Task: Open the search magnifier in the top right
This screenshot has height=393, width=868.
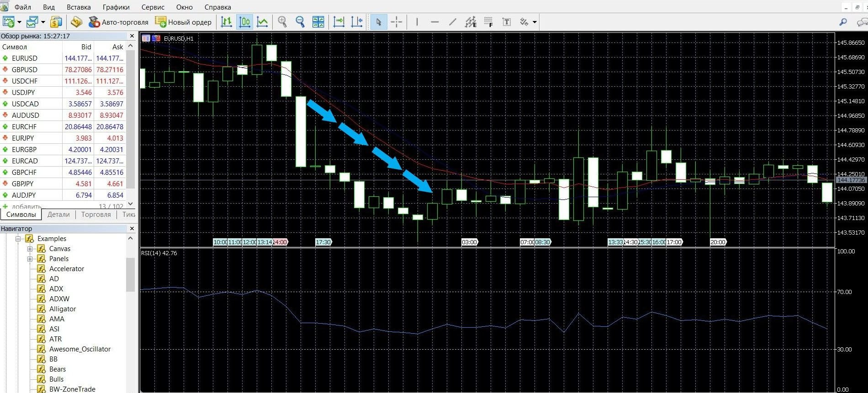Action: coord(843,22)
